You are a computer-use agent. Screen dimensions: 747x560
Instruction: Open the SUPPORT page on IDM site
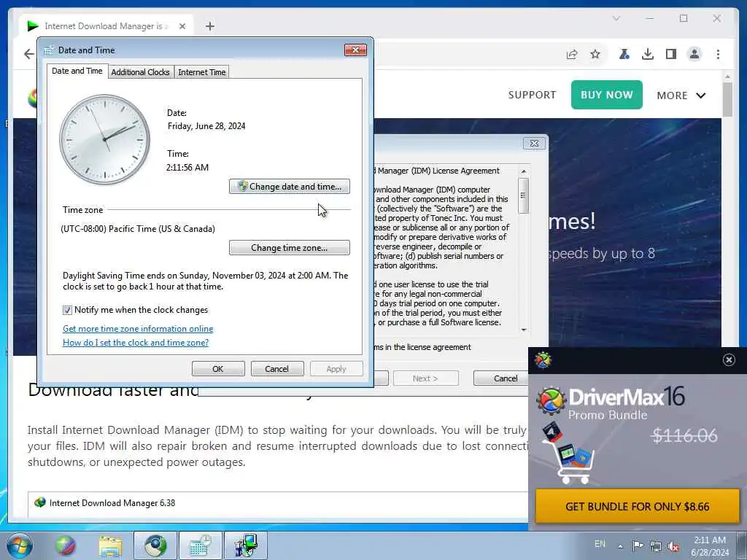click(532, 95)
